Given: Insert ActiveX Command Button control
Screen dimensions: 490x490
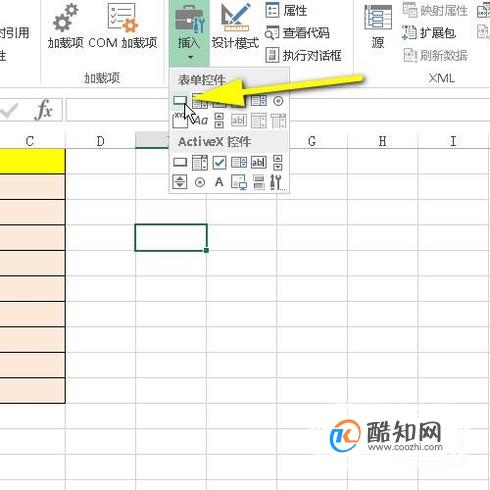Looking at the screenshot, I should (x=180, y=163).
